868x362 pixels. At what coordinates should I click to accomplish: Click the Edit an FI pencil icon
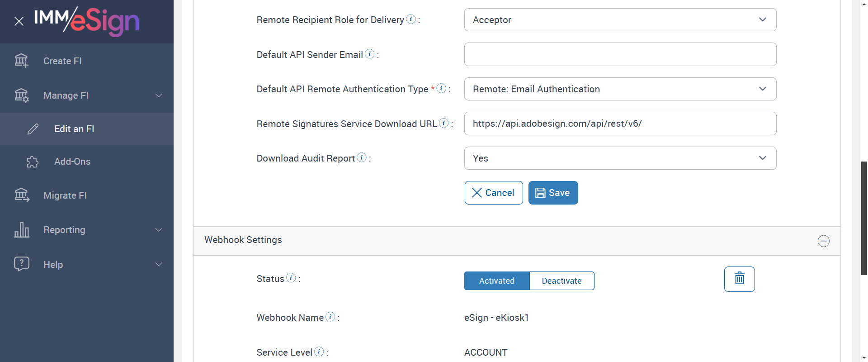[x=33, y=129]
